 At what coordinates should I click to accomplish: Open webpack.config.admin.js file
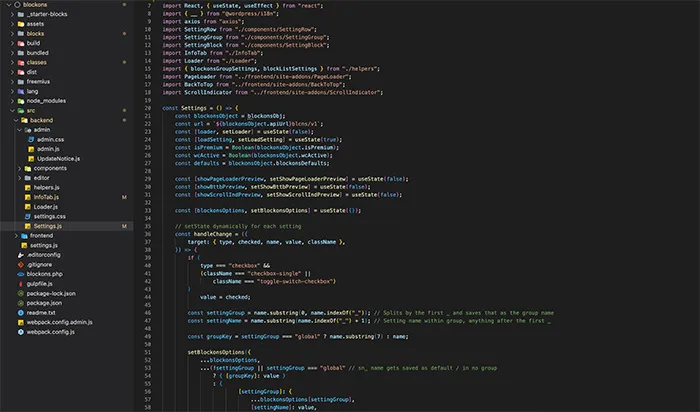59,322
